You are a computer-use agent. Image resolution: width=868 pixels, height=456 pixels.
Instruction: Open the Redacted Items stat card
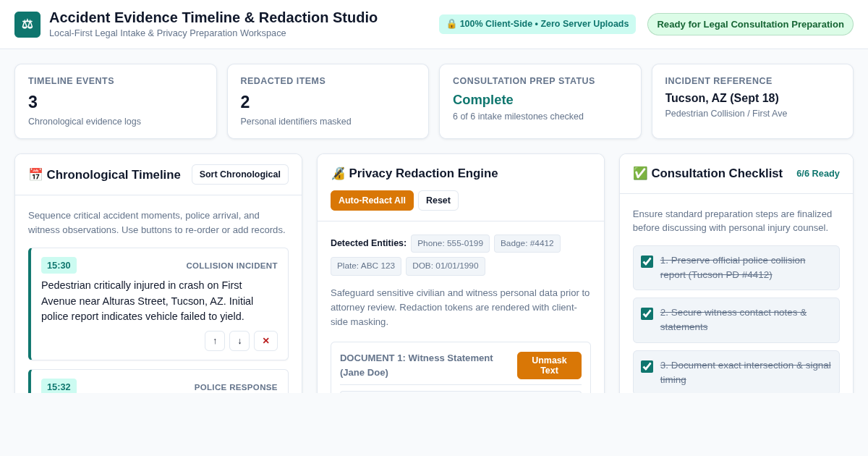[328, 101]
